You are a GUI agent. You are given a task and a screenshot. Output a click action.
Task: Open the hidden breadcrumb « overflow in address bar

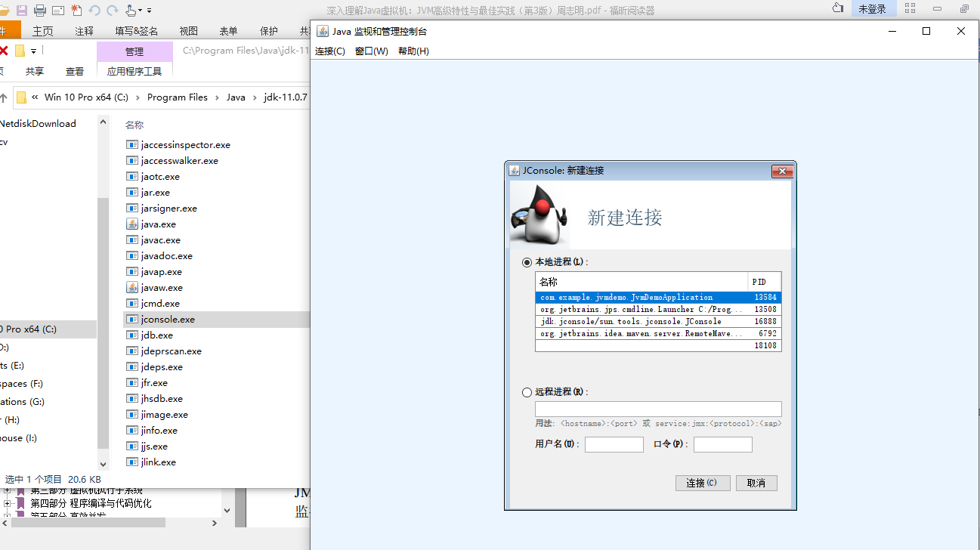click(x=35, y=97)
